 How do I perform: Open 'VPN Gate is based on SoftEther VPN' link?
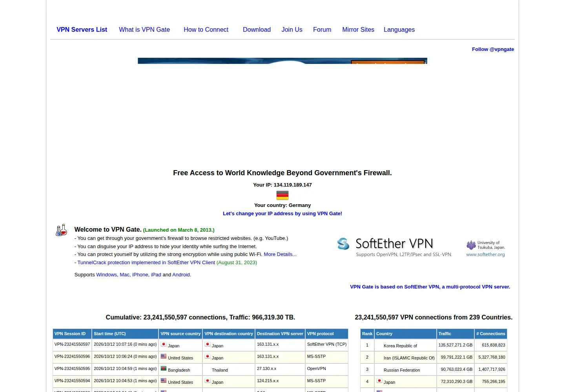coord(430,287)
